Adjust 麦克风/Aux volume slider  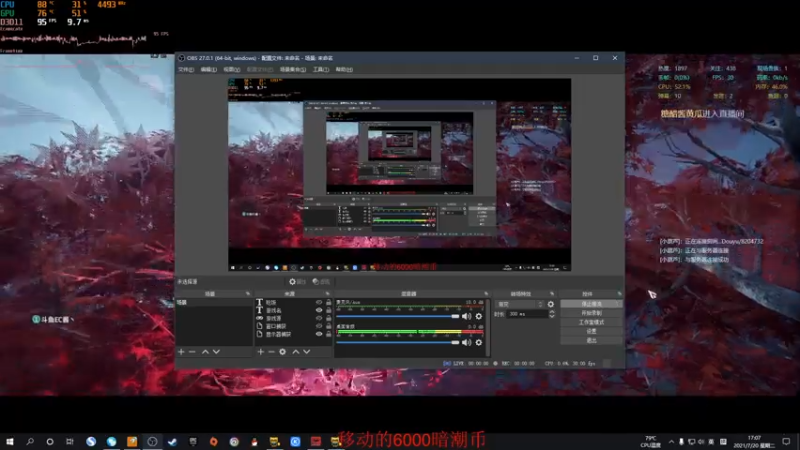click(x=398, y=316)
